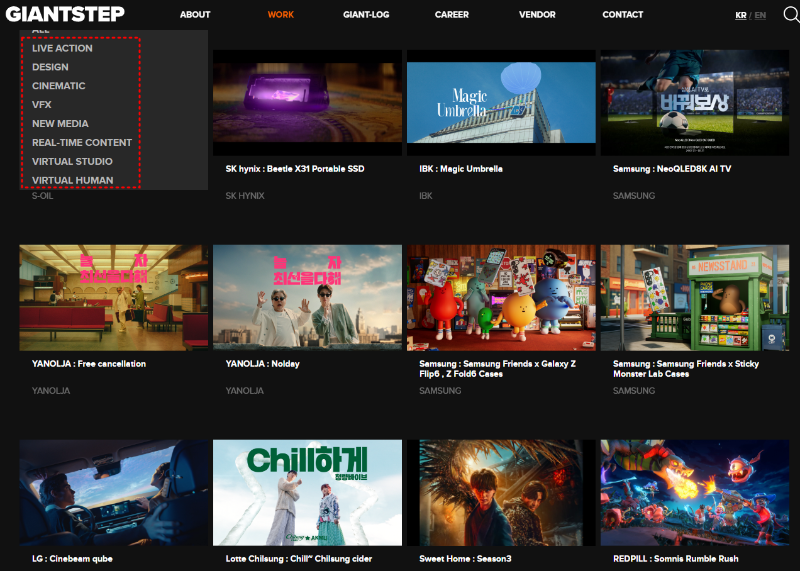Screen dimensions: 800x571
Task: Open Sticky Monster Lab Cases thumbnail
Action: (x=695, y=297)
